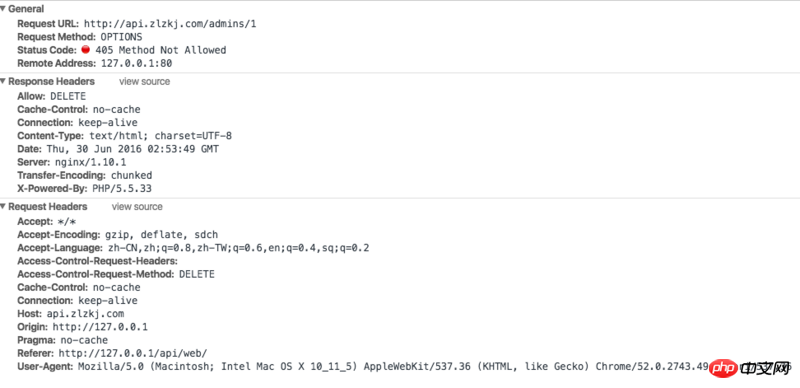Select the Request URL value text
The height and width of the screenshot is (388, 800).
tap(170, 23)
